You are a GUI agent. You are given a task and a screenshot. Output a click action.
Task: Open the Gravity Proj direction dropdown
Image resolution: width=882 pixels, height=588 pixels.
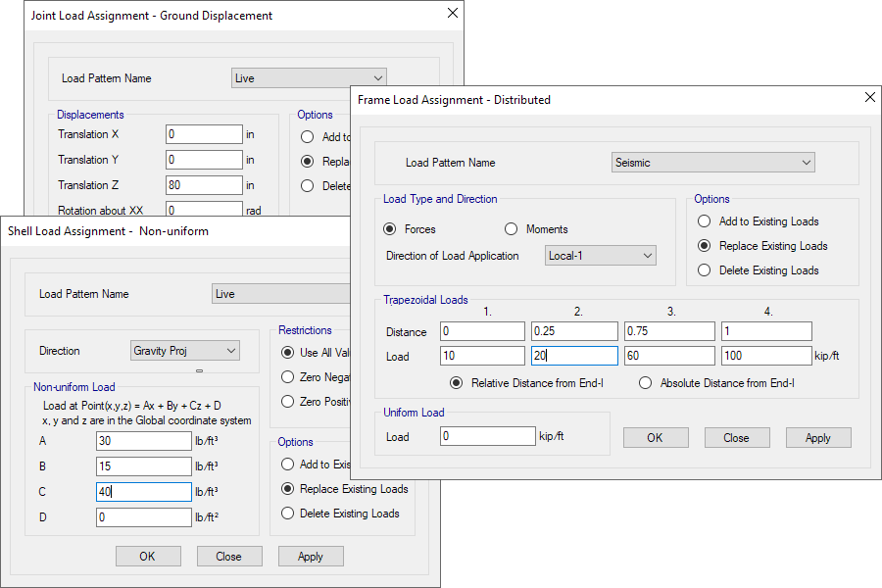point(184,351)
